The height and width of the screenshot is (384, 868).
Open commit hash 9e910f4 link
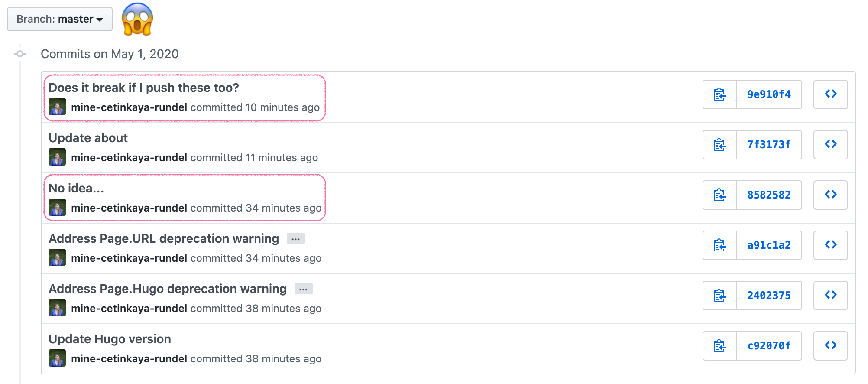pos(769,94)
